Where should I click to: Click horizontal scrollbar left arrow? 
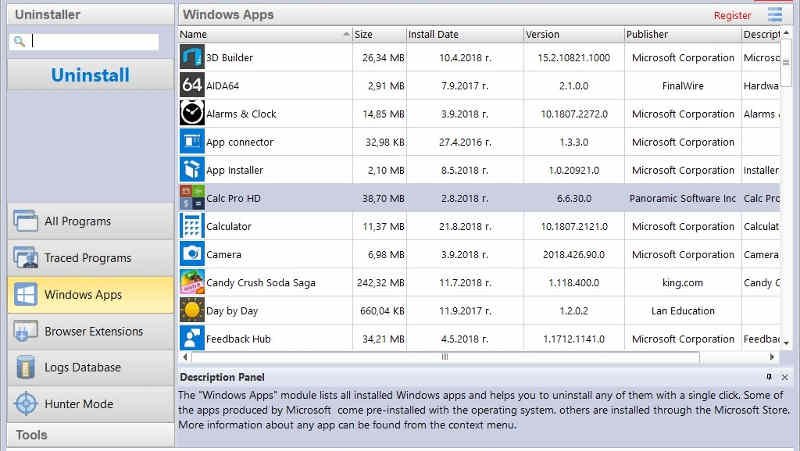pyautogui.click(x=185, y=357)
